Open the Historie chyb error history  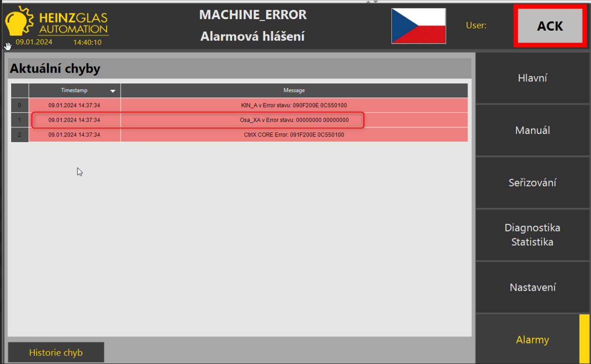(56, 353)
